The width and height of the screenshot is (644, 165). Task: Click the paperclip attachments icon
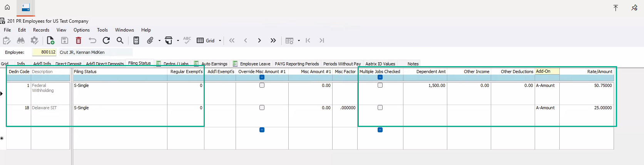[150, 40]
